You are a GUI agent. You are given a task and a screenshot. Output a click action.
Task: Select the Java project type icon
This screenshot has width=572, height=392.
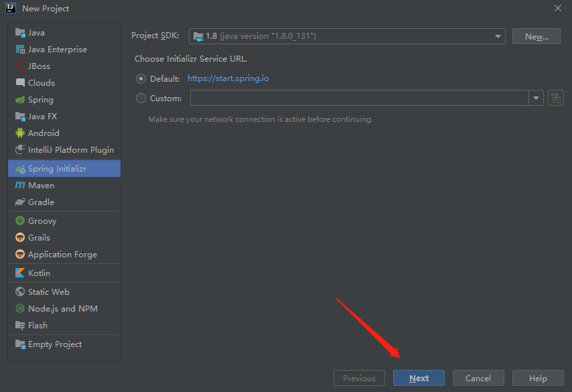tap(19, 32)
